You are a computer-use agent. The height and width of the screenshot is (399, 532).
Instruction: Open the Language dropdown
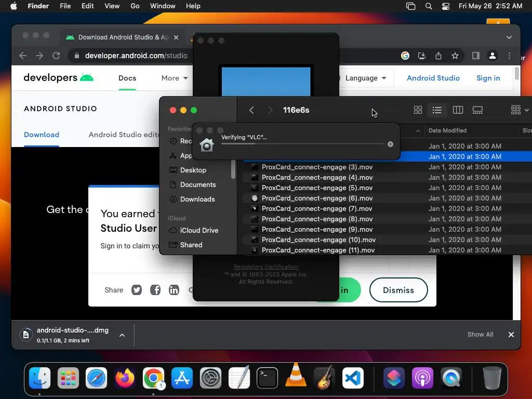pos(366,78)
